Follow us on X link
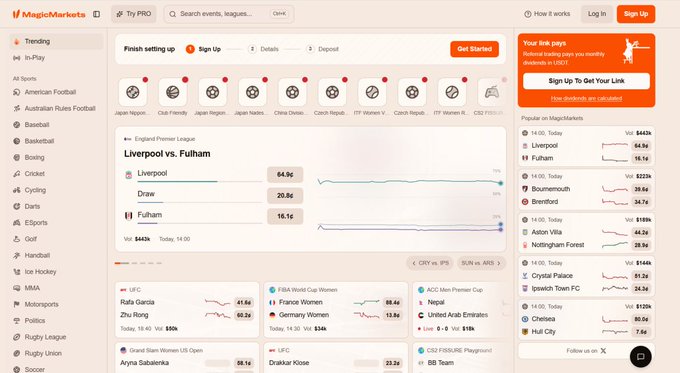Image resolution: width=680 pixels, height=373 pixels. (x=586, y=351)
